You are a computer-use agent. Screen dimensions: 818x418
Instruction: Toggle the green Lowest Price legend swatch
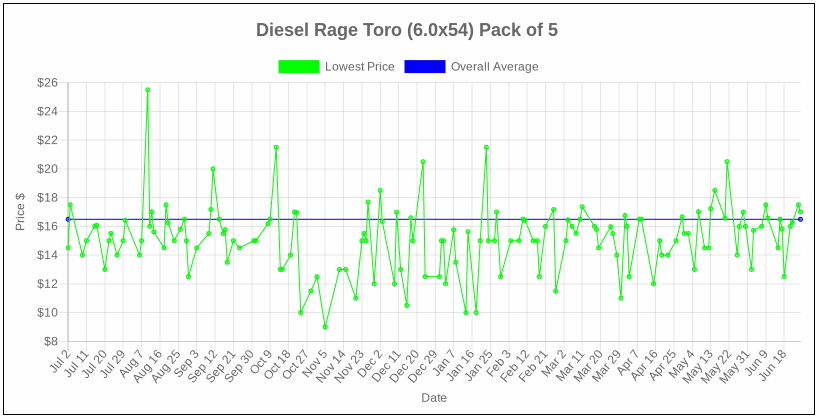[x=298, y=67]
